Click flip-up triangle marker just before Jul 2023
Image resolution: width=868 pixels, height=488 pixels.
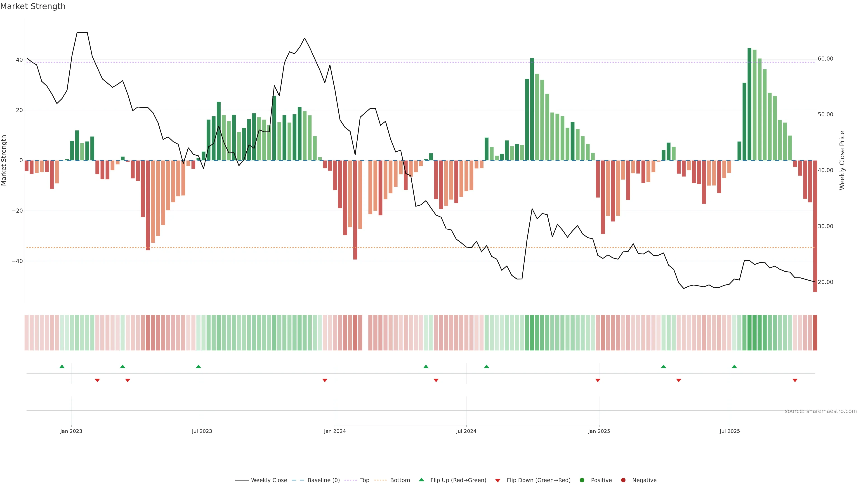(x=198, y=366)
